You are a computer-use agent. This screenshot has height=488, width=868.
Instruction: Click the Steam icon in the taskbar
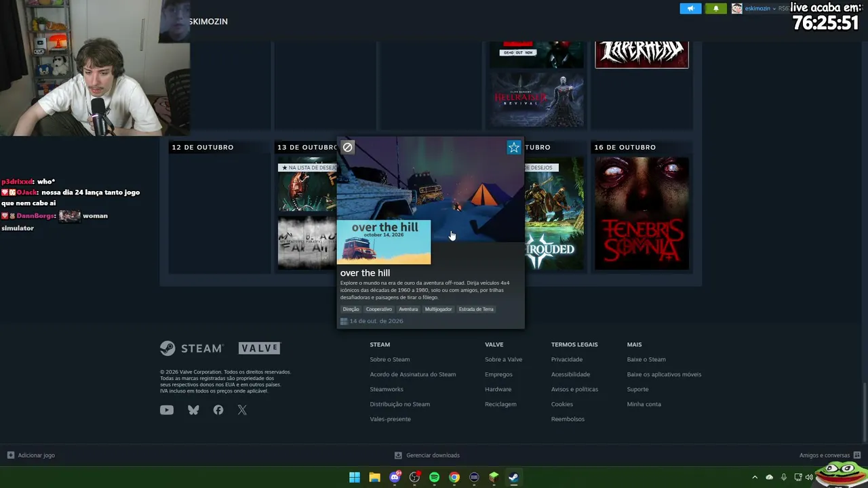513,477
